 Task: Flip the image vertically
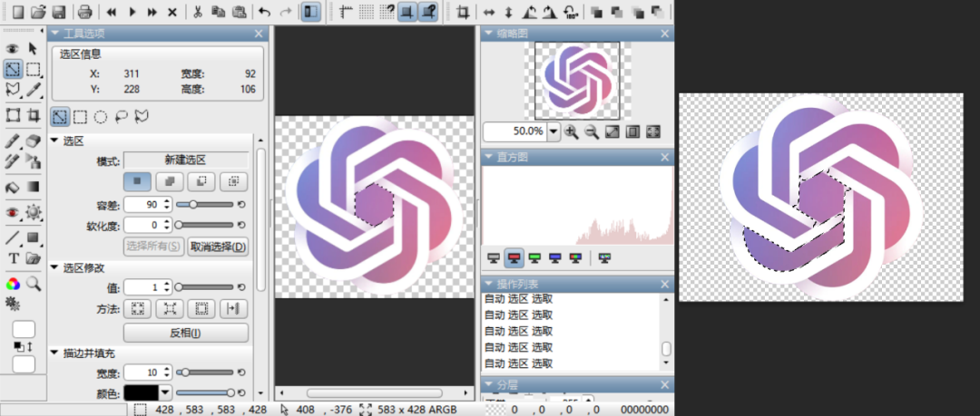pos(509,11)
